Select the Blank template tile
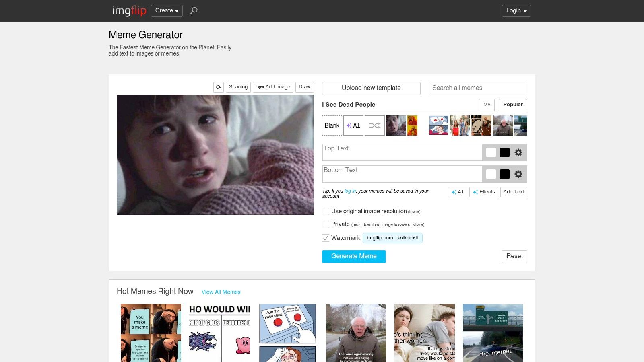The width and height of the screenshot is (644, 362). pos(332,125)
